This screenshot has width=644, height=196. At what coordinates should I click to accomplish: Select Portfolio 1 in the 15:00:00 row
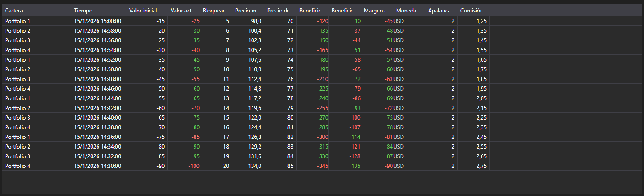click(36, 21)
